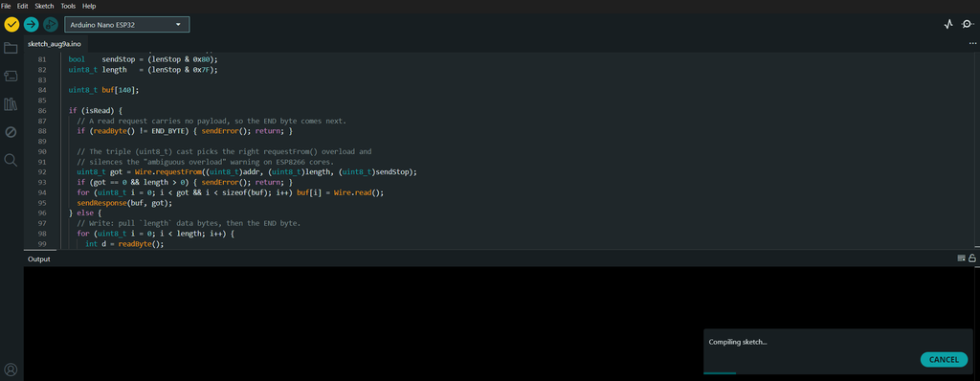Toggle the Output panel lock icon
The width and height of the screenshot is (980, 381).
(x=972, y=258)
